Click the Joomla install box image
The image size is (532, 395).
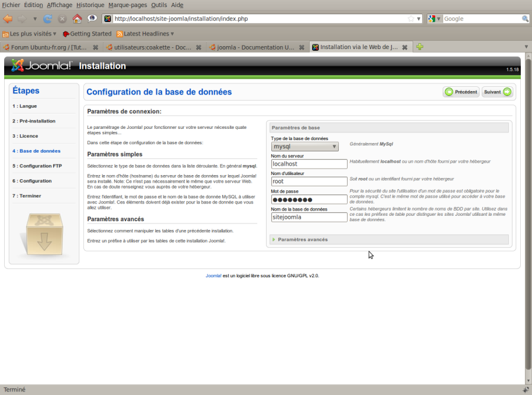tap(43, 234)
